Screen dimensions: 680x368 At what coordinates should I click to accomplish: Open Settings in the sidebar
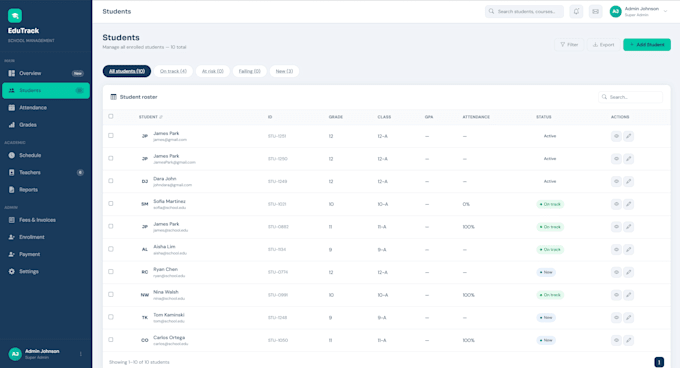46,271
